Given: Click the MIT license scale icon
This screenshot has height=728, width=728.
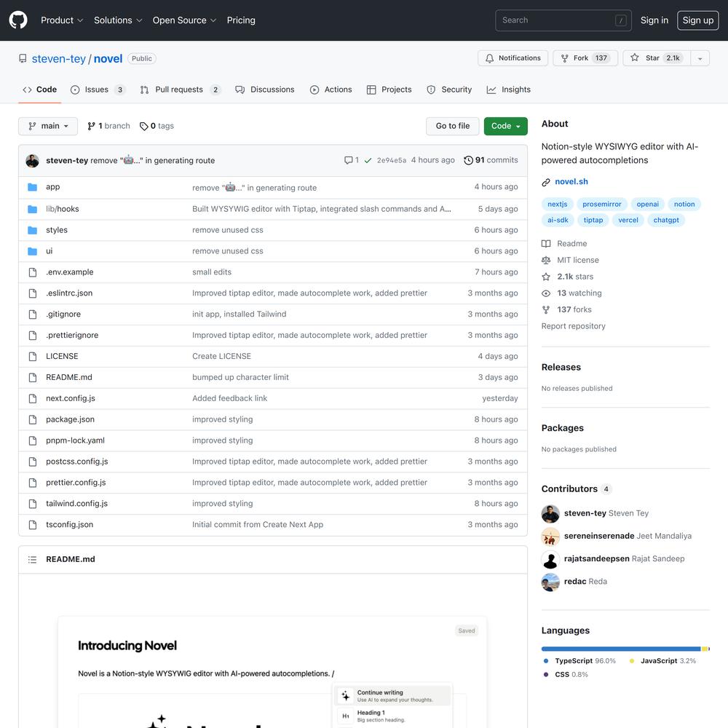Looking at the screenshot, I should 546,261.
